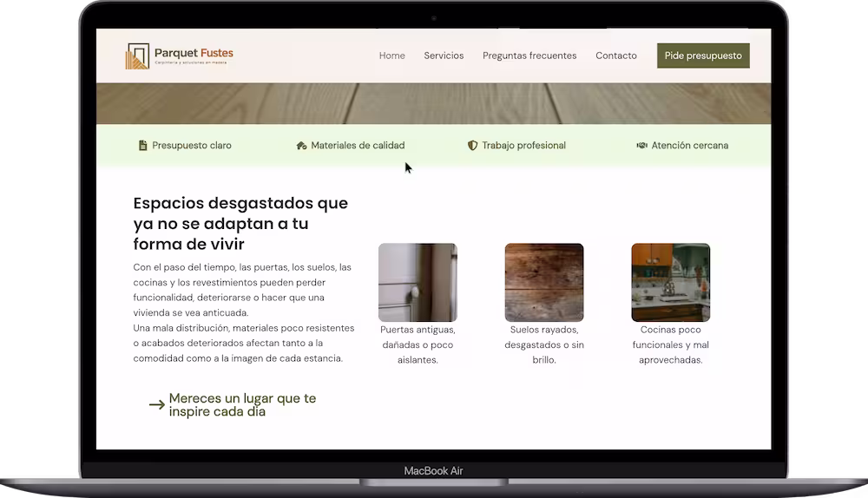Click the Parquet Fustes brand name text
Image resolution: width=868 pixels, height=498 pixels.
pos(194,53)
